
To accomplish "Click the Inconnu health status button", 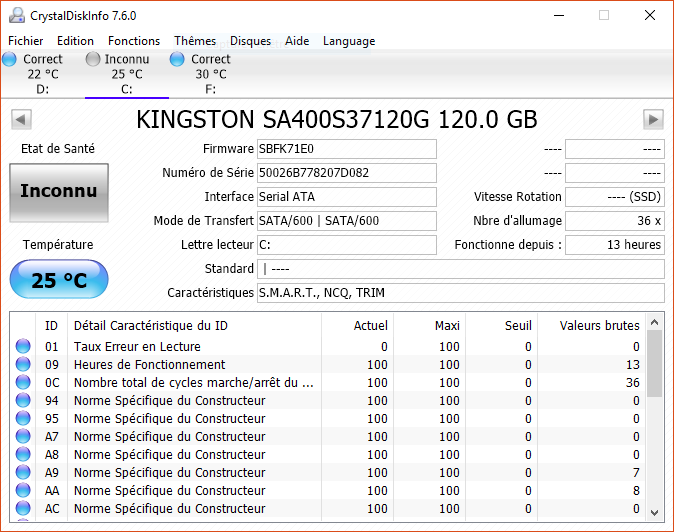I will tap(59, 192).
